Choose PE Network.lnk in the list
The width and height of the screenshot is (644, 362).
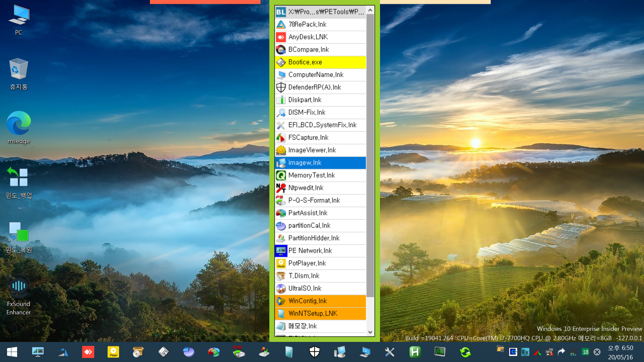click(x=320, y=251)
